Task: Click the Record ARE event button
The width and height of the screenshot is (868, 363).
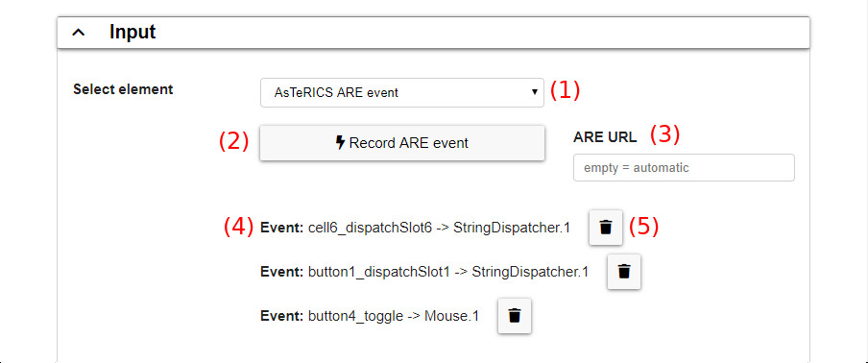Action: tap(402, 143)
